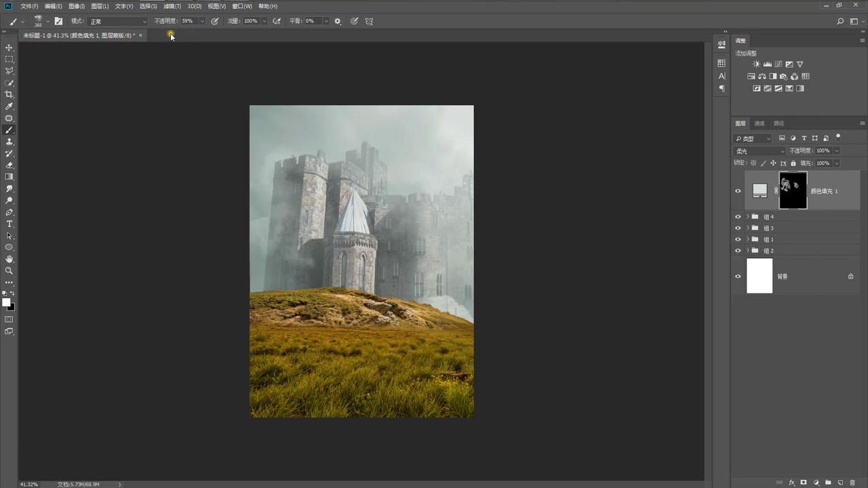Open flow 100% dropdown arrow
868x488 pixels.
[x=264, y=21]
